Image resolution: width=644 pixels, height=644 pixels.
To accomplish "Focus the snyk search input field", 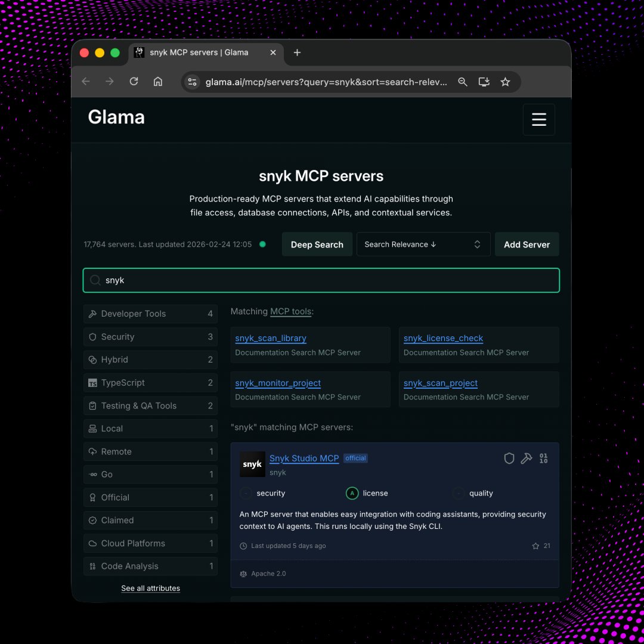I will 321,280.
